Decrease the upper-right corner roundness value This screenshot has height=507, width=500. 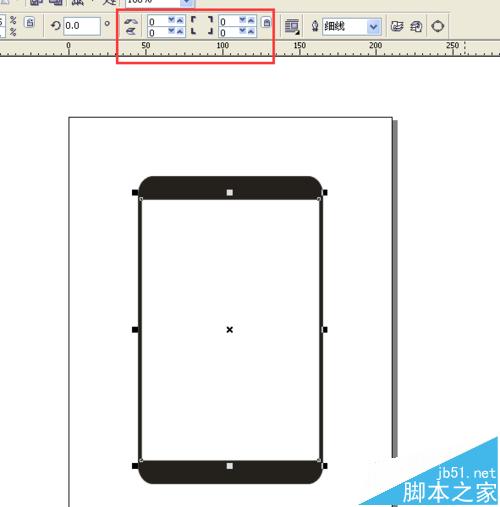(243, 20)
